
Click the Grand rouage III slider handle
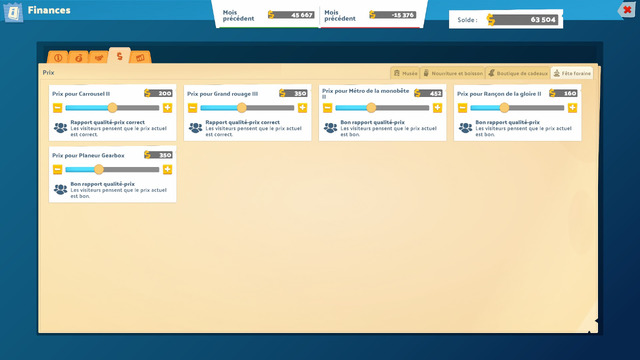tap(242, 108)
